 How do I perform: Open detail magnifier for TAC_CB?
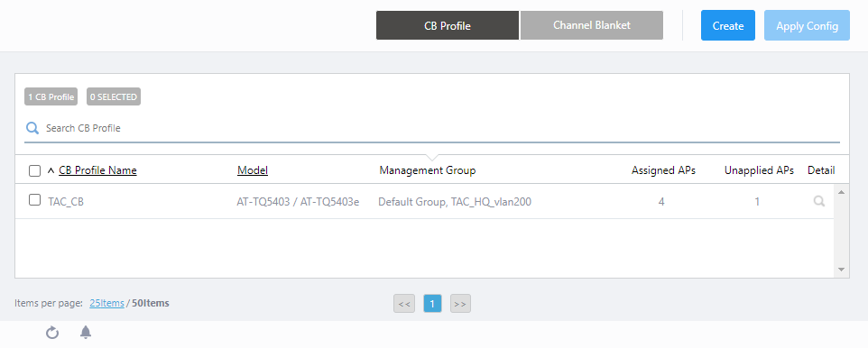click(x=818, y=201)
